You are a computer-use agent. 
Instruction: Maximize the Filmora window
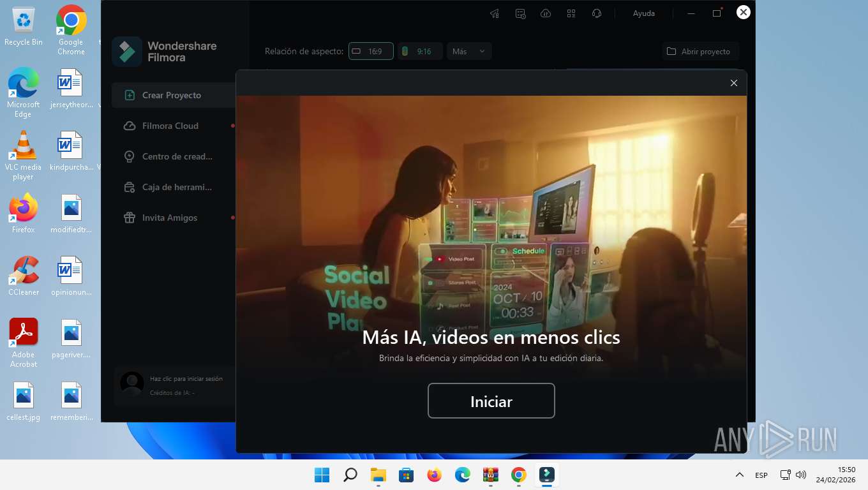[717, 13]
